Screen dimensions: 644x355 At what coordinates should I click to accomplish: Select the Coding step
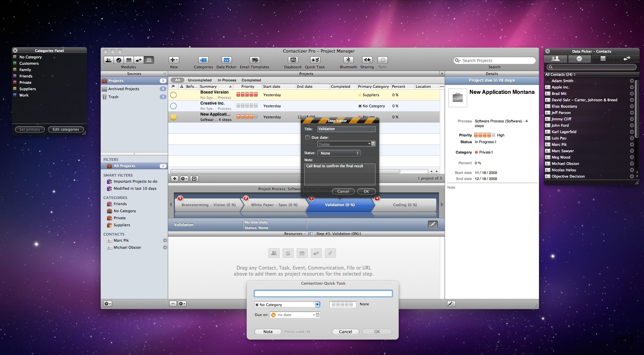click(405, 205)
